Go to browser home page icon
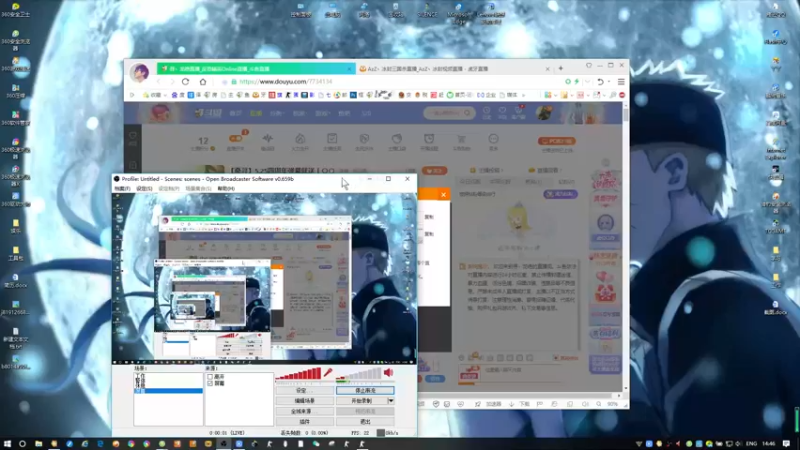Image resolution: width=800 pixels, height=450 pixels. tap(203, 82)
